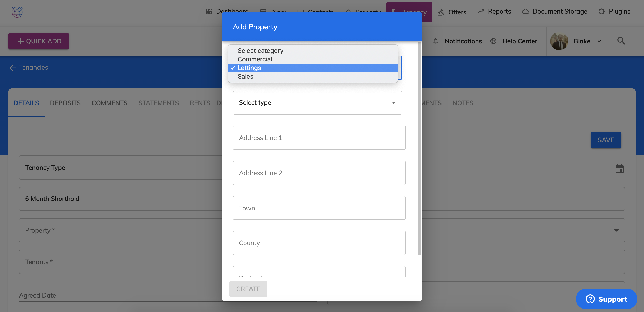The image size is (644, 312).
Task: Click Blake's profile avatar
Action: click(x=559, y=41)
